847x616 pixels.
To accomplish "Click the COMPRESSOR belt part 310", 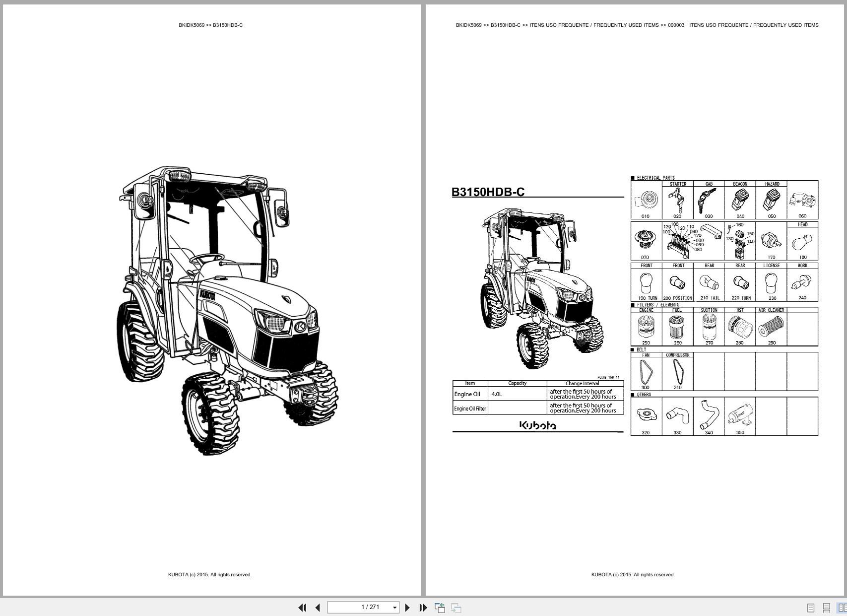I will pos(678,371).
